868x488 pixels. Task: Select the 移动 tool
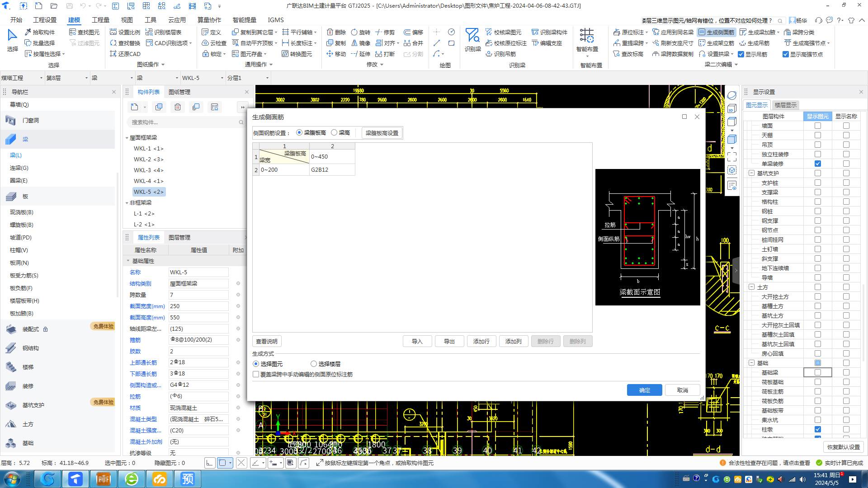pyautogui.click(x=336, y=54)
